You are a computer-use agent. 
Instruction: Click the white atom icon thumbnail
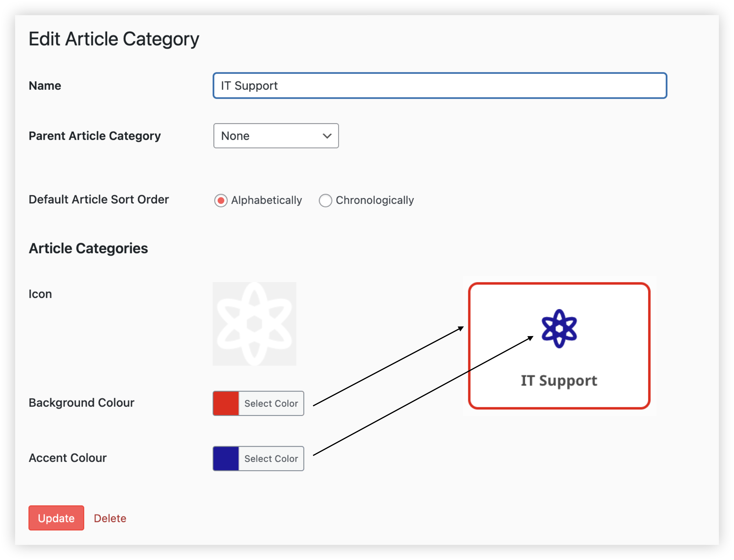[x=254, y=324]
